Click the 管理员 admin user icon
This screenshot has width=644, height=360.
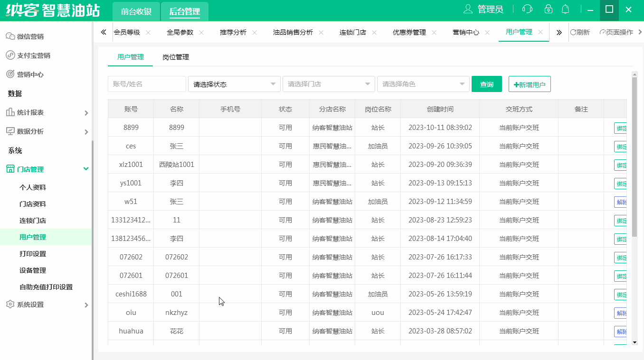pos(467,9)
